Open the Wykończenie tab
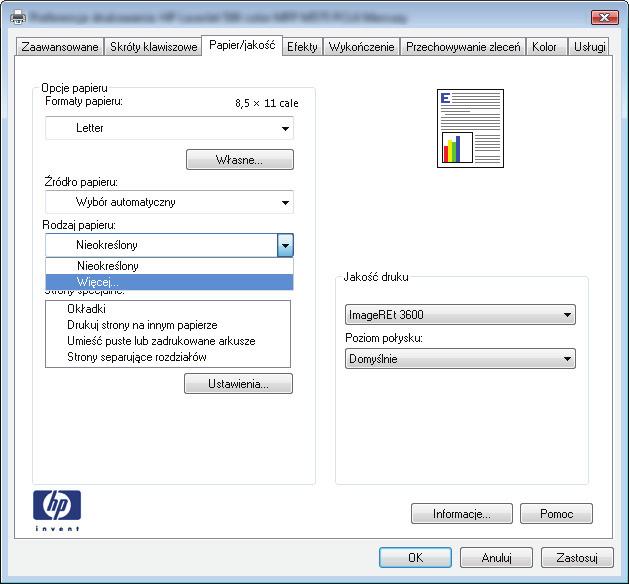 (361, 47)
